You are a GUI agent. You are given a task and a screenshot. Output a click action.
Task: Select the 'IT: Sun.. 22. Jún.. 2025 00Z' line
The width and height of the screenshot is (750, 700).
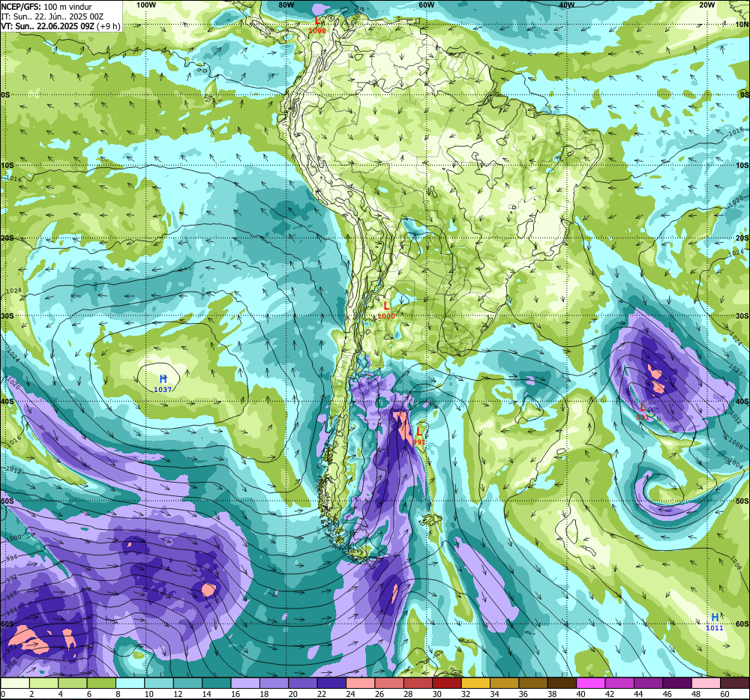[x=52, y=16]
